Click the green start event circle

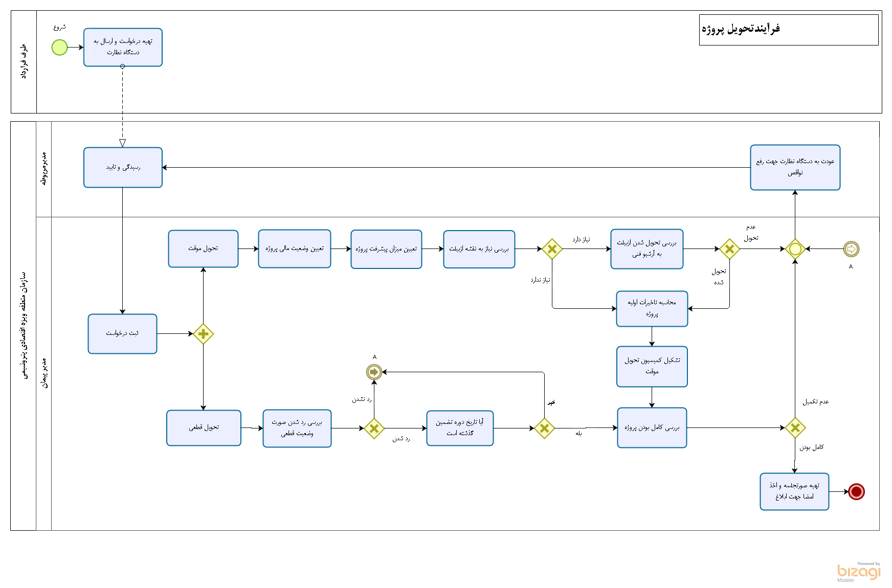point(59,48)
